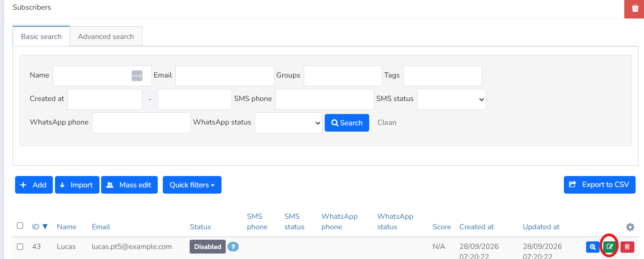Switch to Basic search tab
Screen dimensions: 644x259
(41, 36)
